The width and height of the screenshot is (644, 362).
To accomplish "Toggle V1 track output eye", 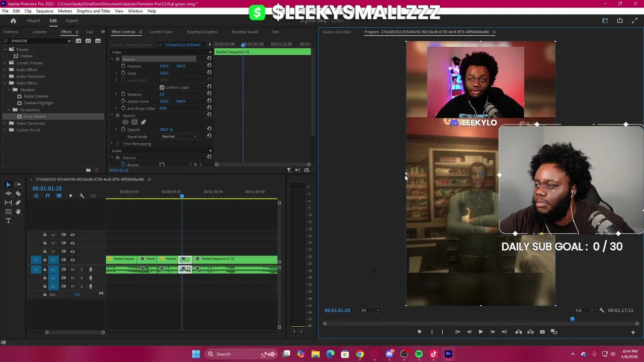I will tap(72, 260).
